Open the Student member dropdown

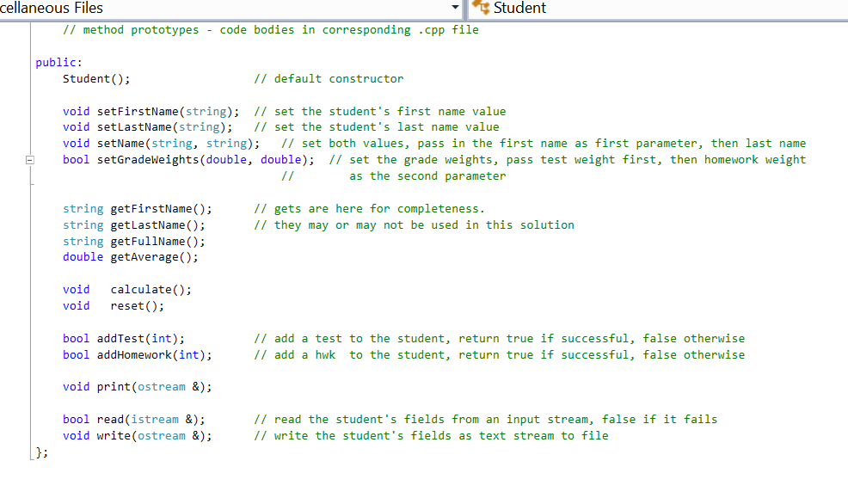(x=602, y=9)
